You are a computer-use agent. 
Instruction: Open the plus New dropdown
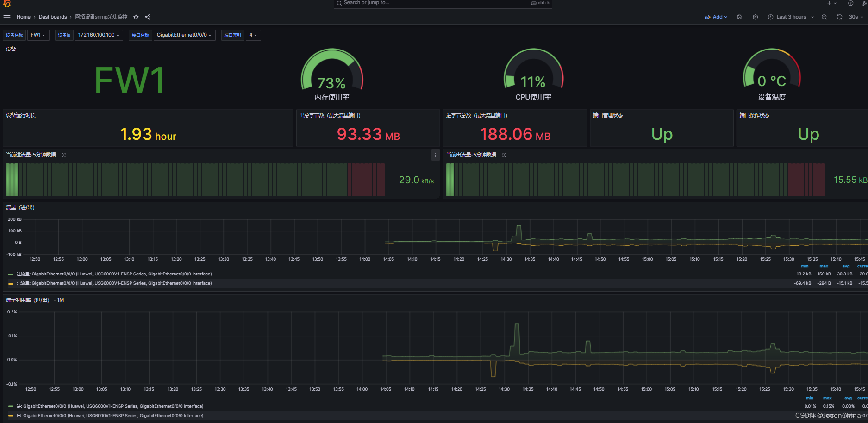click(x=831, y=3)
